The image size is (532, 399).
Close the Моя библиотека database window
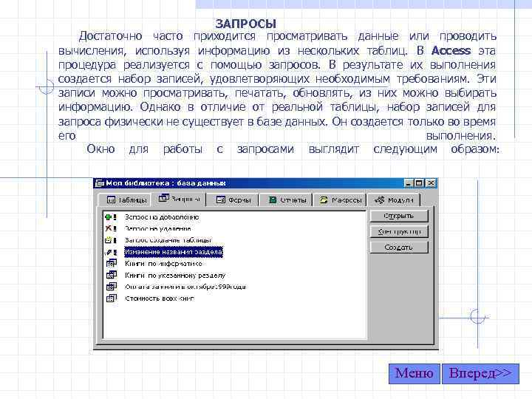(x=431, y=183)
